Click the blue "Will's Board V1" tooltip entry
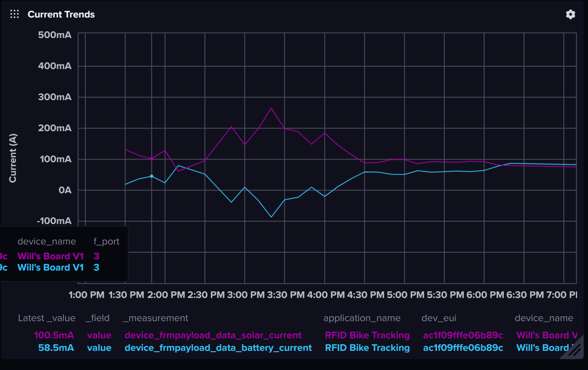 [51, 267]
